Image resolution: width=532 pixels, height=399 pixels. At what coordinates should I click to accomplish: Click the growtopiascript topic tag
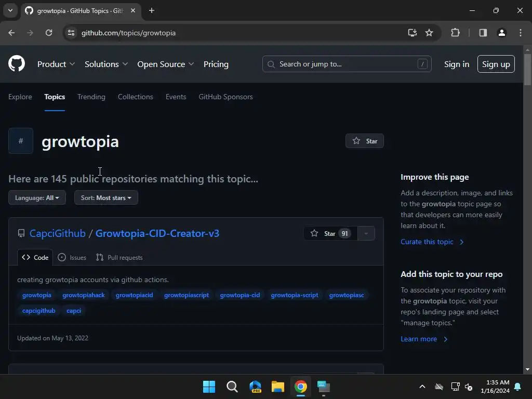point(187,295)
